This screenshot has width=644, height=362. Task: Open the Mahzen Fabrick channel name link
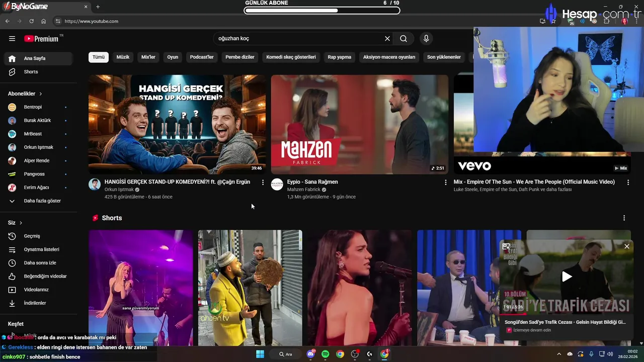coord(304,190)
